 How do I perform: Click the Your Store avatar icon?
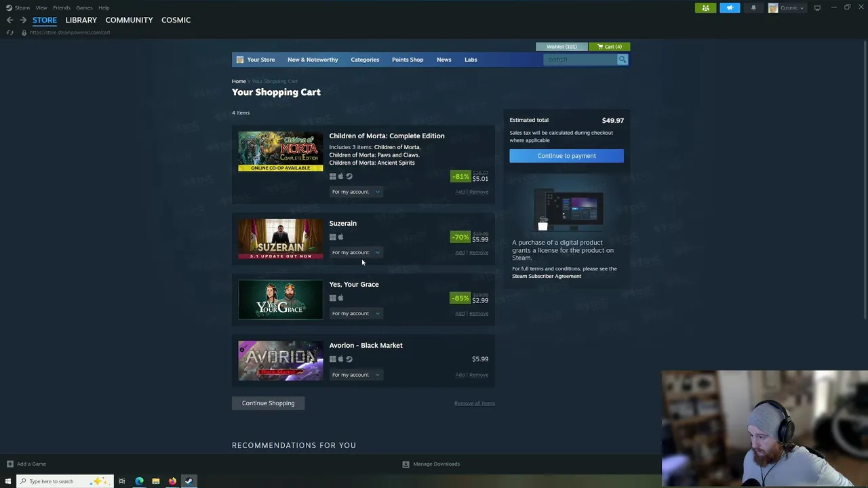pyautogui.click(x=239, y=60)
